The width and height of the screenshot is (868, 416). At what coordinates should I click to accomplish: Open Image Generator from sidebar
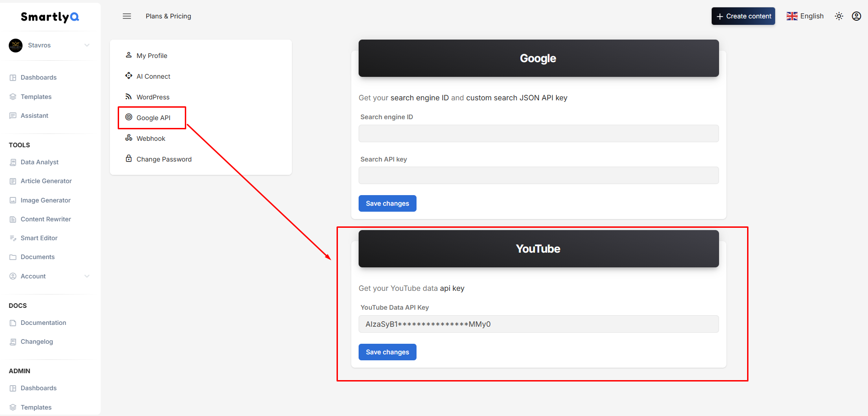(x=46, y=201)
